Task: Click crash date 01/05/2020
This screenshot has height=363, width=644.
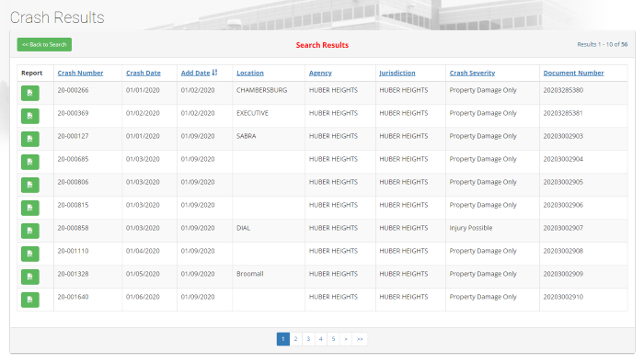Action: click(x=143, y=274)
